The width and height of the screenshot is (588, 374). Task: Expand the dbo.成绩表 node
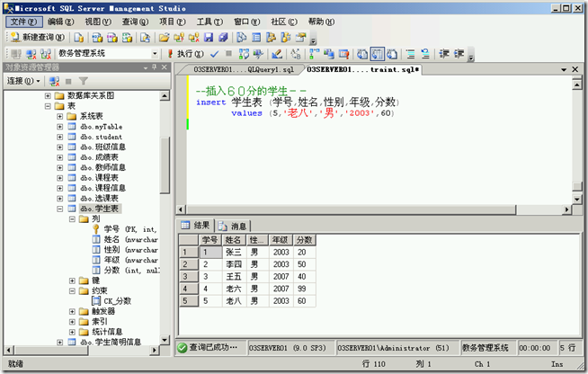tap(60, 157)
